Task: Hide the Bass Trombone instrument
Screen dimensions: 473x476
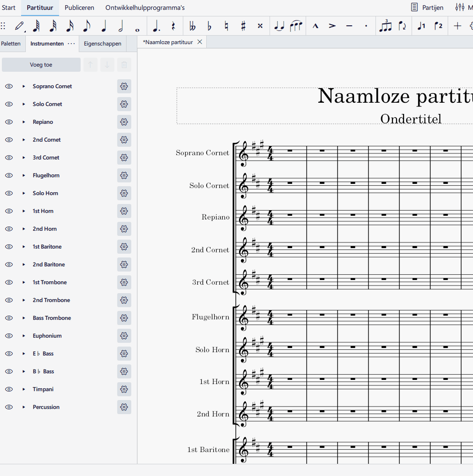Action: (x=9, y=318)
